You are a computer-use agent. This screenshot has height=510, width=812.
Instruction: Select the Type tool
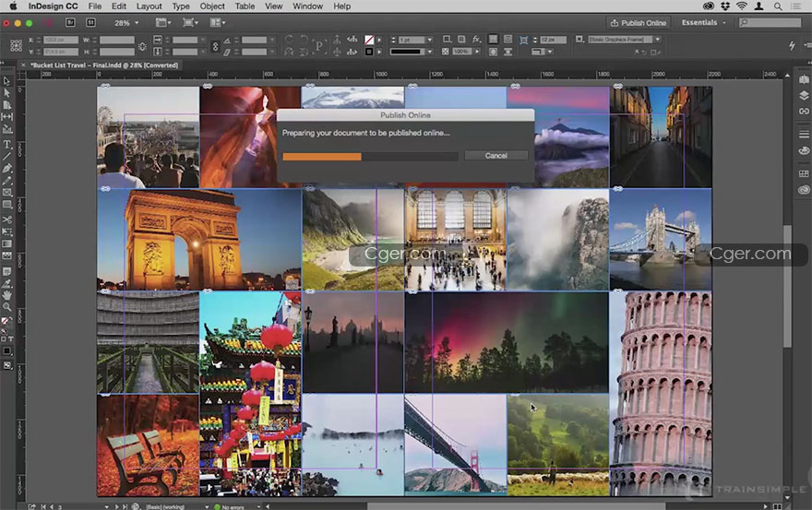(x=6, y=145)
